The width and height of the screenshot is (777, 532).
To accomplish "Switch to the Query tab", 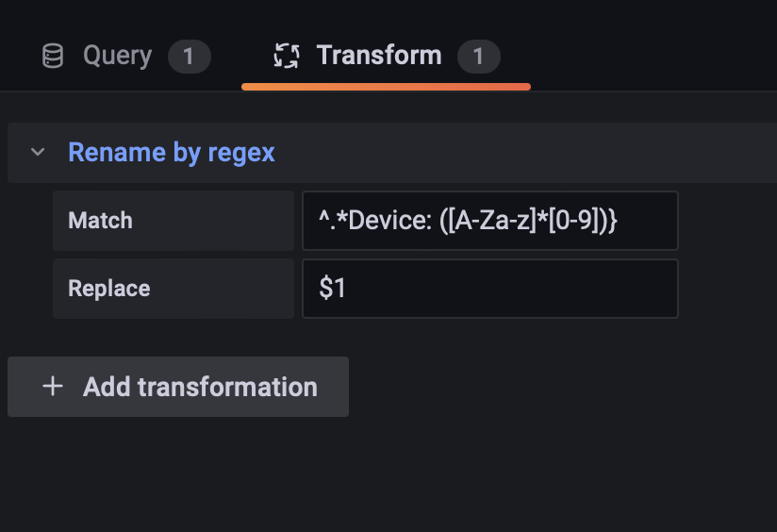I will [x=118, y=56].
